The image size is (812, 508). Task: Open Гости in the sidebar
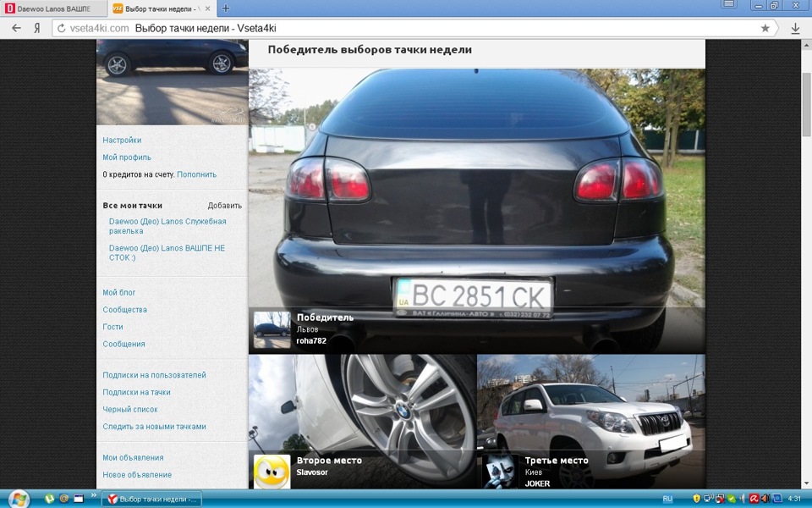click(112, 327)
